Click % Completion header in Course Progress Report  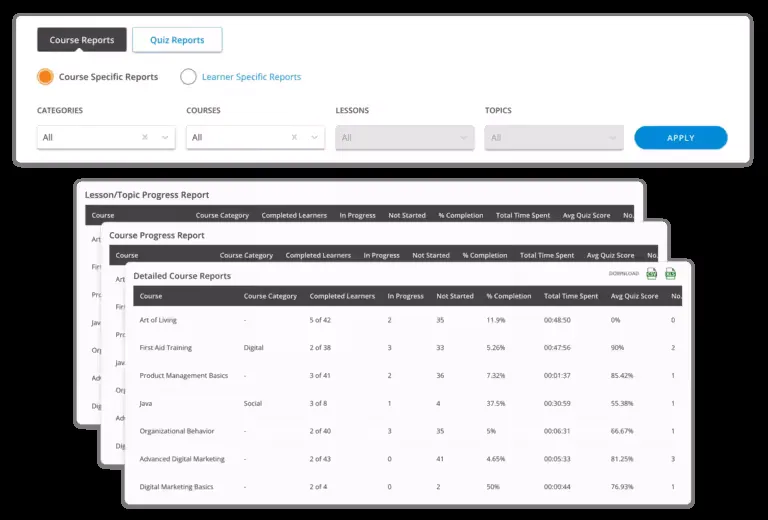[485, 256]
